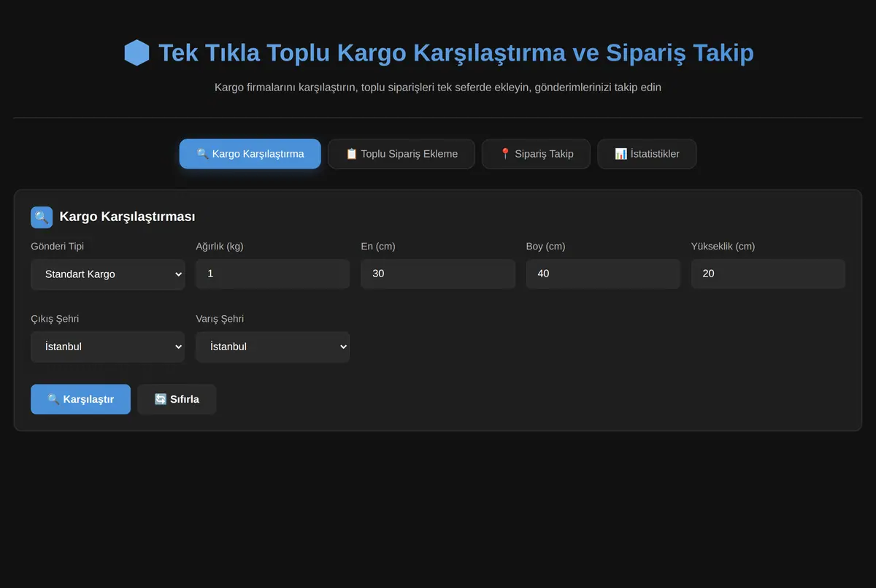Click the Yükseklik (cm) label
This screenshot has width=876, height=588.
723,247
